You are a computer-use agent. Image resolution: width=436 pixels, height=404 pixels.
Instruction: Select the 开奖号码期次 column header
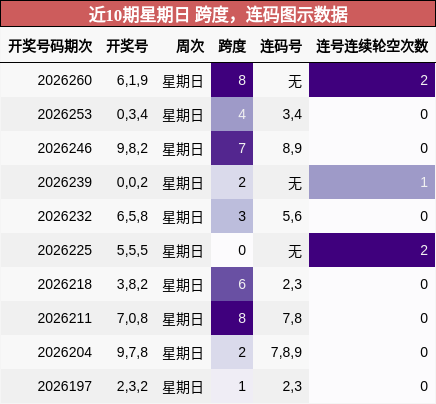50,46
